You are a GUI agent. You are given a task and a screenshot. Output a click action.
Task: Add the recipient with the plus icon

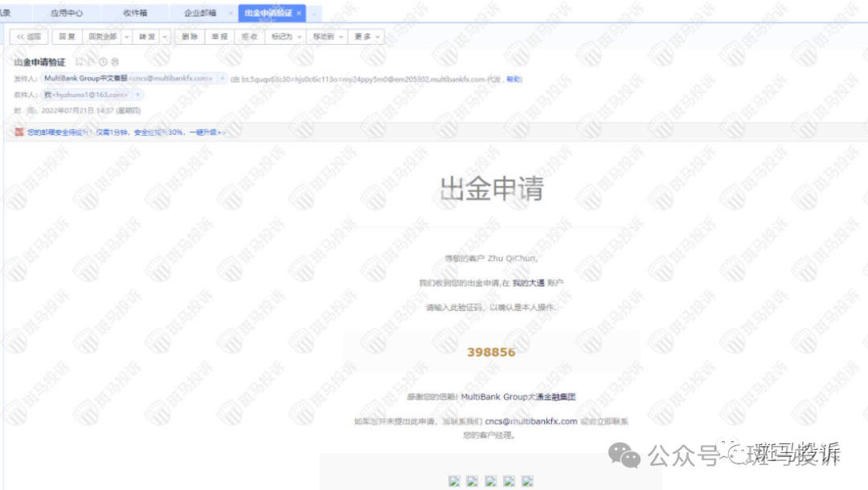click(137, 95)
